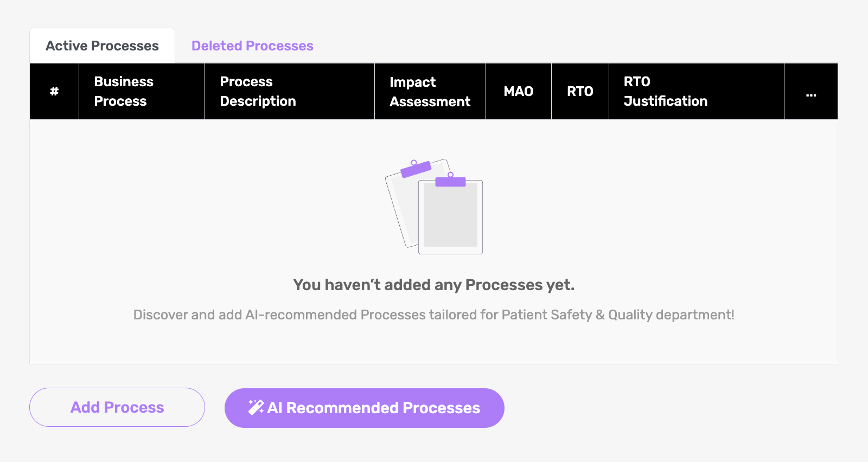Open the Deleted Processes tab
The image size is (868, 462).
pos(252,46)
